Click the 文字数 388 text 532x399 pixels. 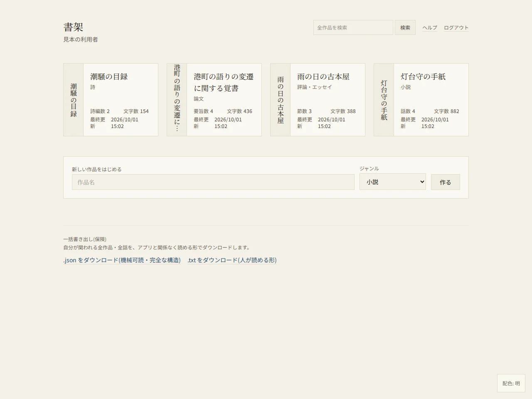point(343,111)
